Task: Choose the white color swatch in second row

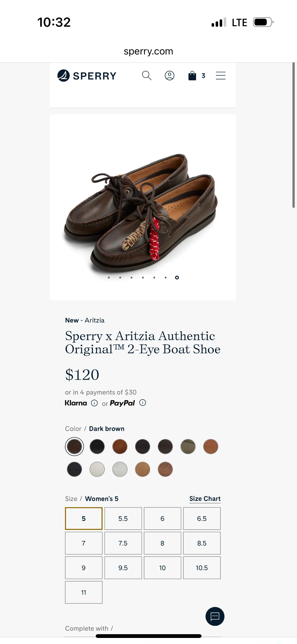Action: [x=97, y=469]
